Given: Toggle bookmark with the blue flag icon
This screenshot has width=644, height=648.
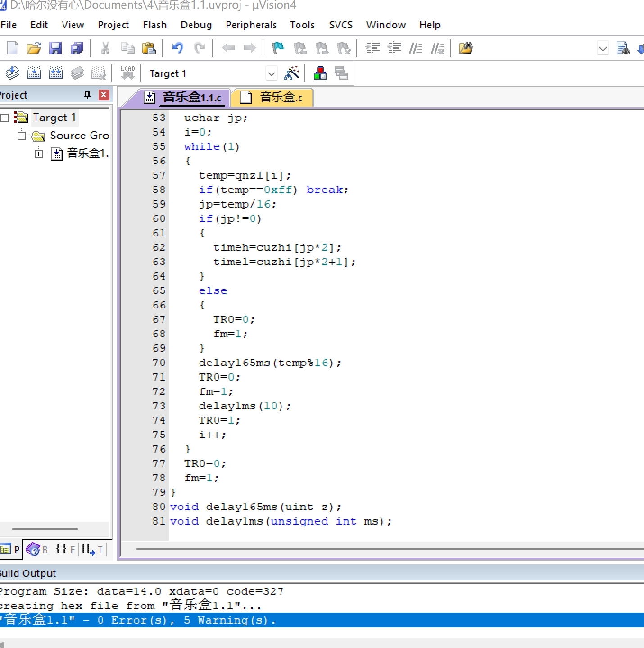Looking at the screenshot, I should [x=278, y=48].
